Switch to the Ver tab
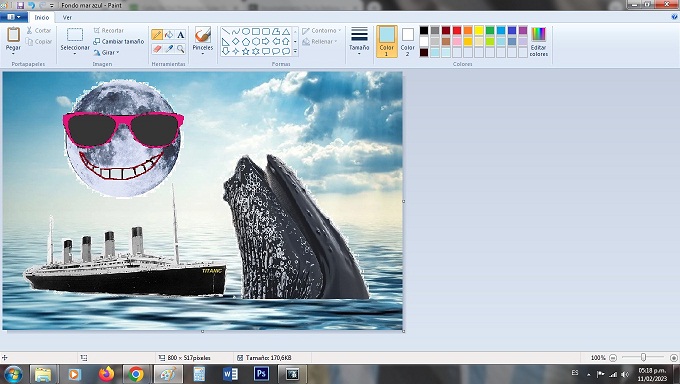This screenshot has width=680, height=384. pos(67,17)
